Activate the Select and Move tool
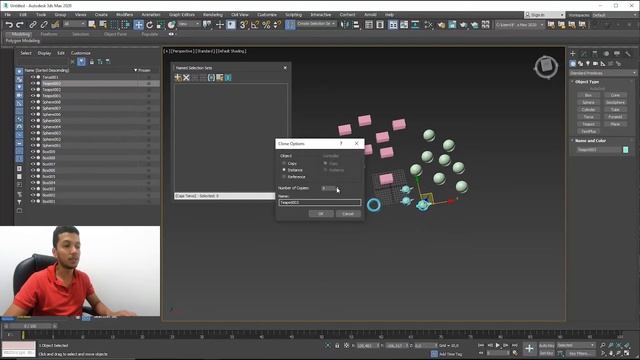The image size is (640, 360). [x=138, y=25]
